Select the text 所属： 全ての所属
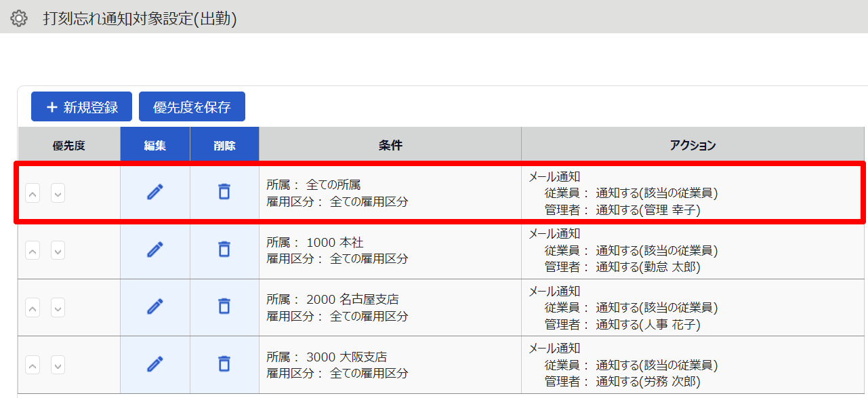Screen dimensions: 868x398 click(313, 184)
